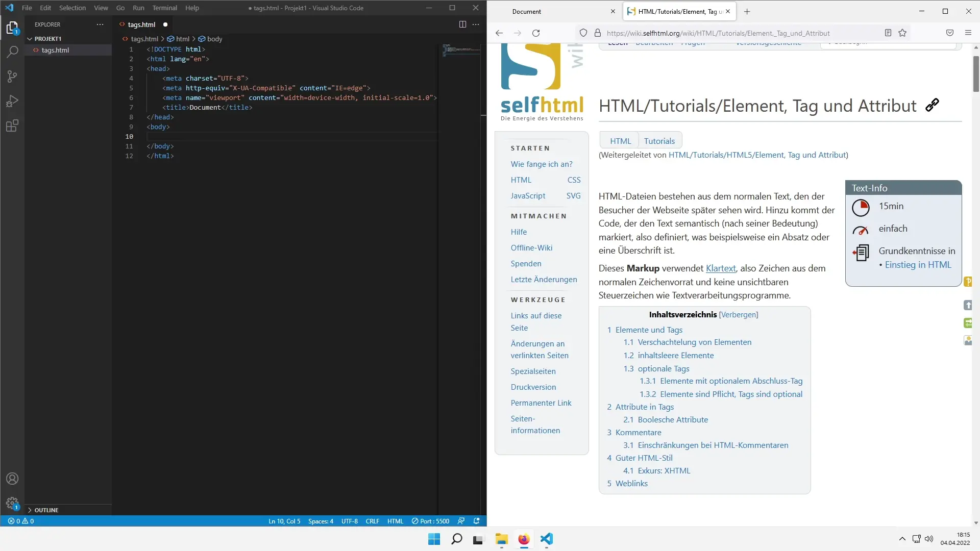980x551 pixels.
Task: Bookmark page with Firefox star icon
Action: 902,33
